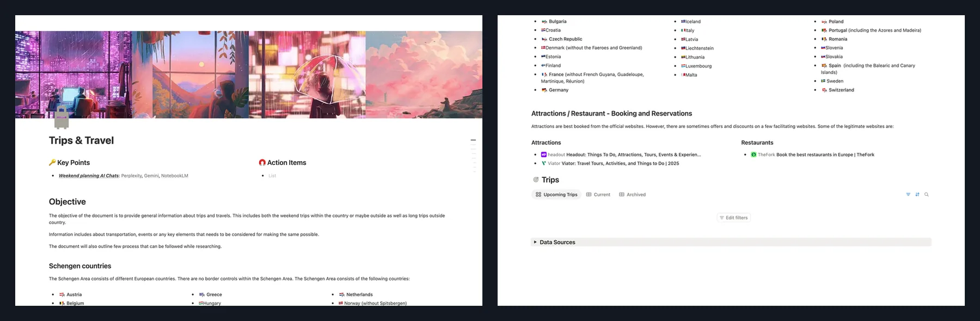Image resolution: width=980 pixels, height=321 pixels.
Task: Click the Portugal list item
Action: pyautogui.click(x=871, y=30)
